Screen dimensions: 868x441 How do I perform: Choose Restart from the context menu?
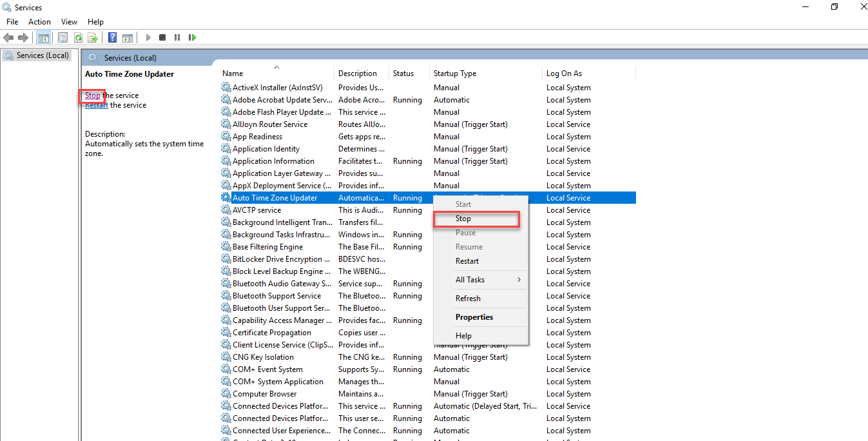click(467, 261)
